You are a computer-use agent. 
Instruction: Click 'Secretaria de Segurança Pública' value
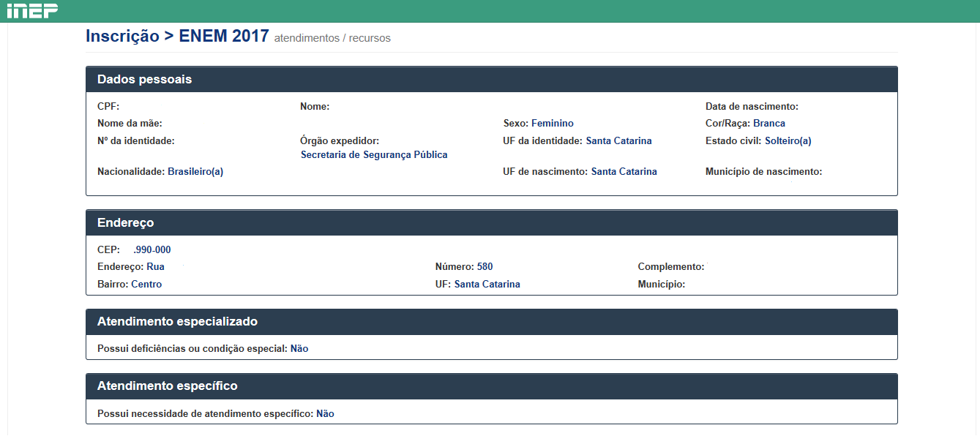click(x=374, y=155)
